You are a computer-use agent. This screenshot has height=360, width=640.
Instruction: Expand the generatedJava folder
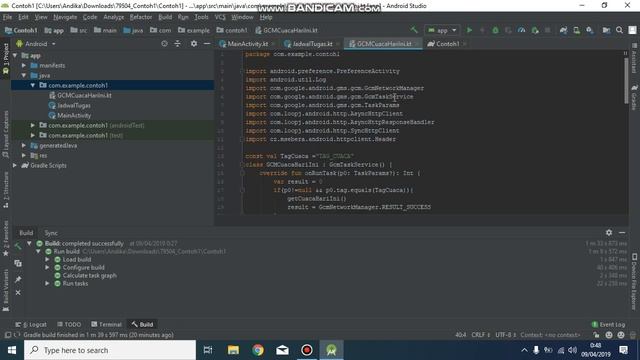tap(24, 145)
